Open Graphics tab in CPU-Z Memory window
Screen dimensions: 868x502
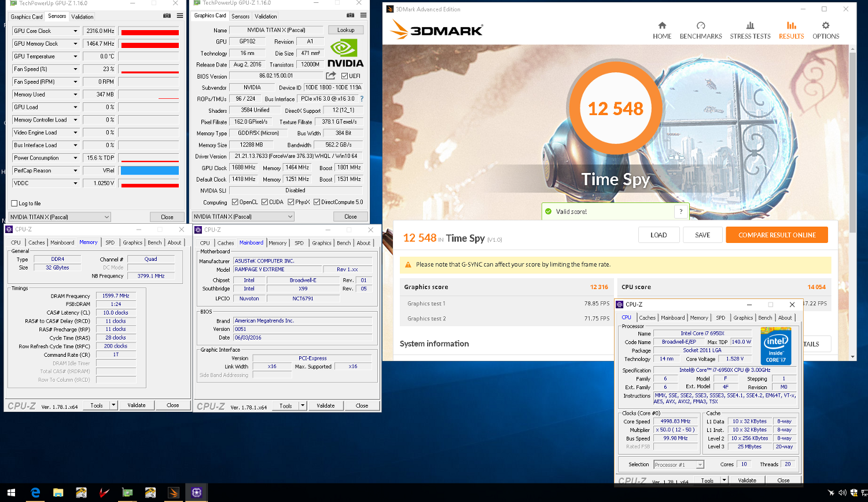pos(133,242)
